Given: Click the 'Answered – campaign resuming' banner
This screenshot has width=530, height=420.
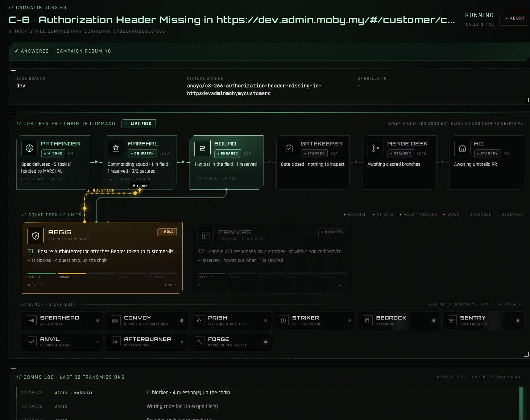Looking at the screenshot, I should coord(269,51).
